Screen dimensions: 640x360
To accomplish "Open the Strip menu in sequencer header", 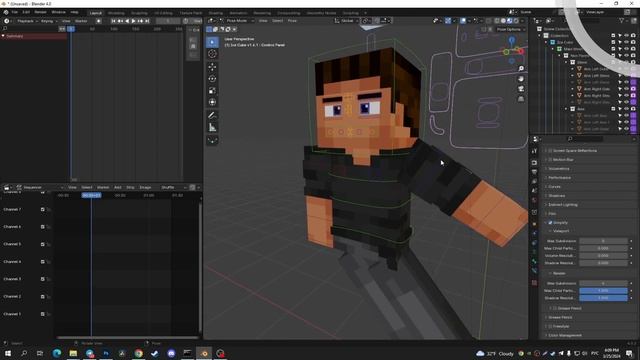I will coord(130,187).
